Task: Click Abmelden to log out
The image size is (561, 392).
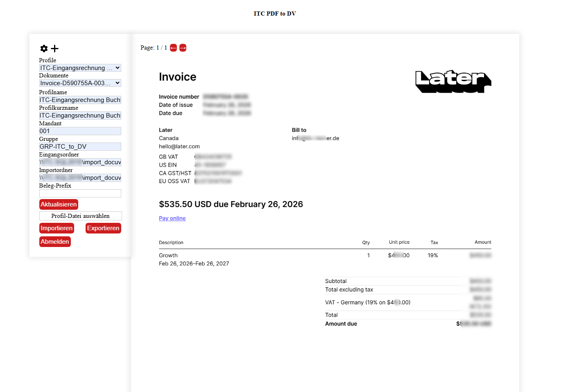Action: click(x=55, y=241)
